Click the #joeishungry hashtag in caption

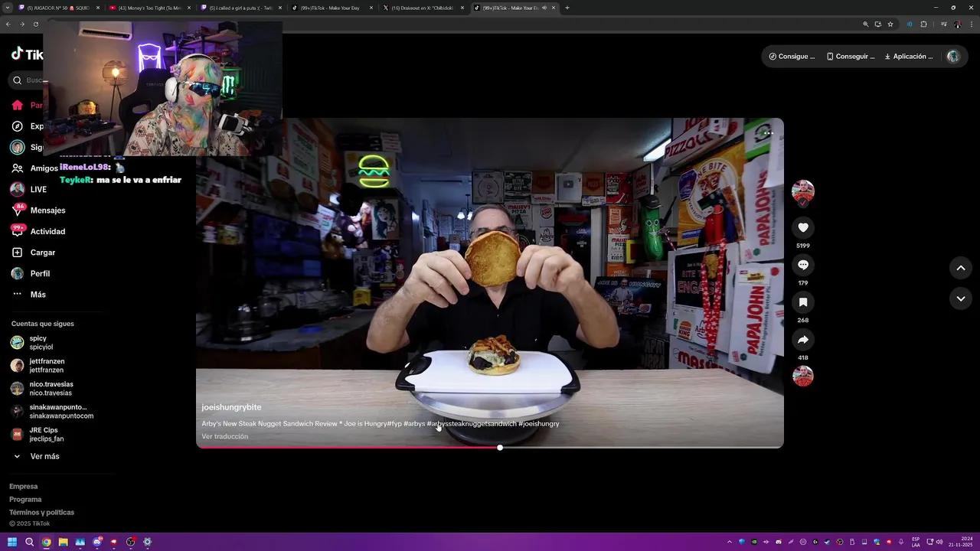pyautogui.click(x=539, y=424)
